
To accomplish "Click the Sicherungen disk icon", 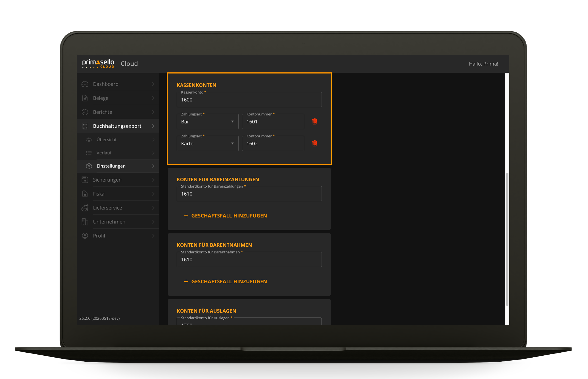I will 85,180.
